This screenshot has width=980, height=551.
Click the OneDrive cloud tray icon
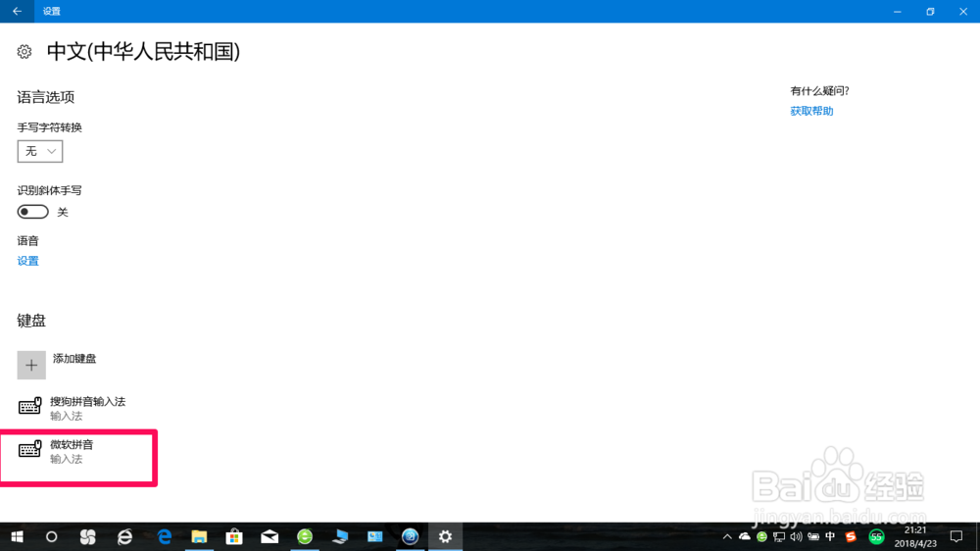pos(745,536)
